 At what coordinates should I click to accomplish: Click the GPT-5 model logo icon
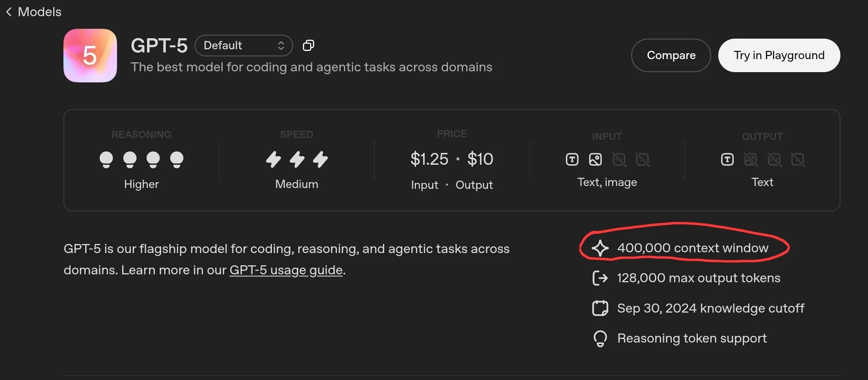click(x=90, y=56)
